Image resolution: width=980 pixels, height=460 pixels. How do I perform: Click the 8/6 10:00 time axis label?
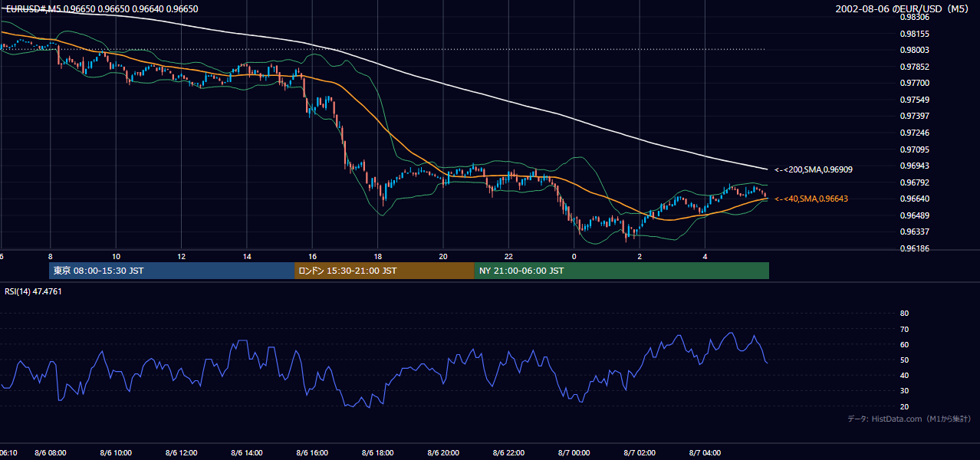(x=116, y=453)
